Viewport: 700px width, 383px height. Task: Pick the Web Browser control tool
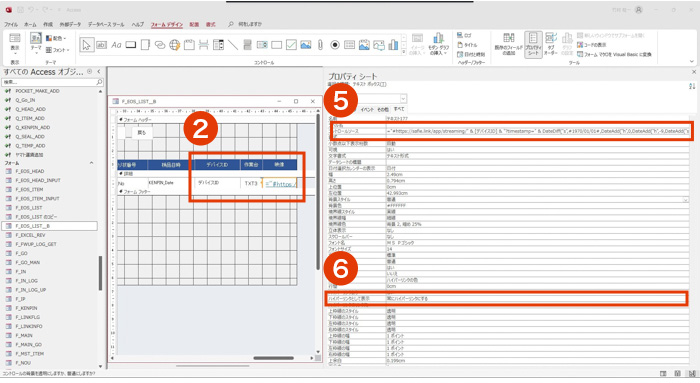[x=175, y=45]
